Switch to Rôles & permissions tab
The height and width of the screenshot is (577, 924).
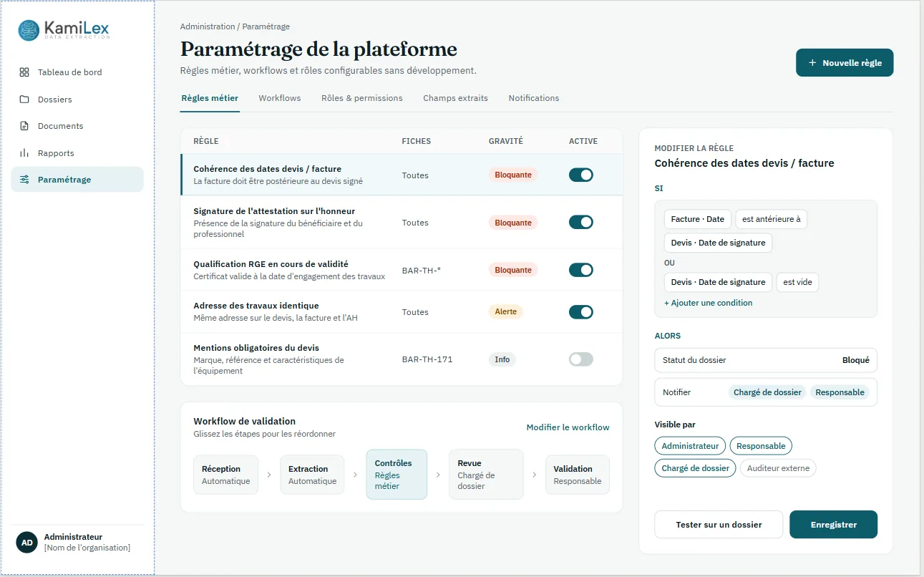(x=362, y=98)
